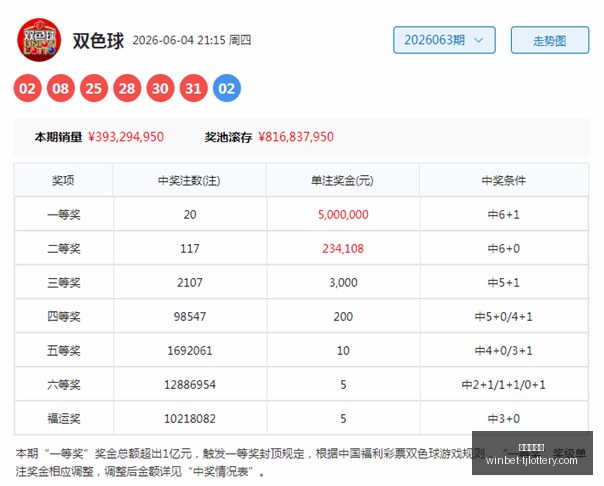Click the second prize amount 234,108

pos(343,248)
